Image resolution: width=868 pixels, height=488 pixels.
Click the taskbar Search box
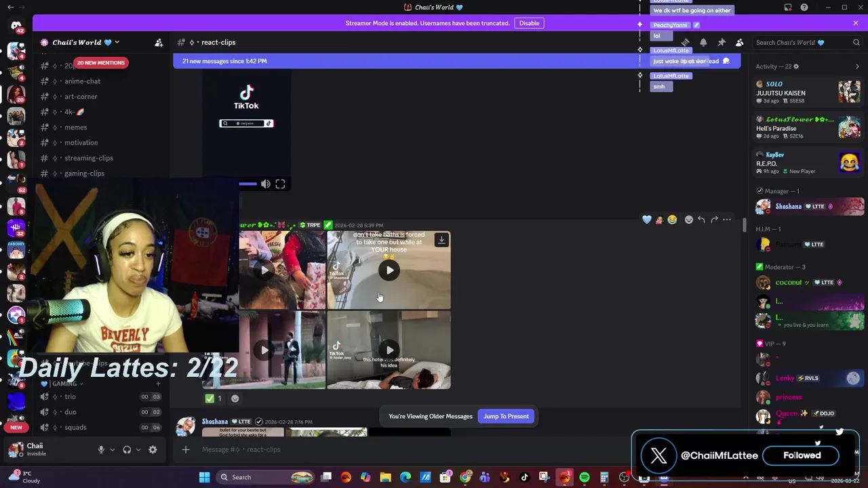(x=266, y=477)
